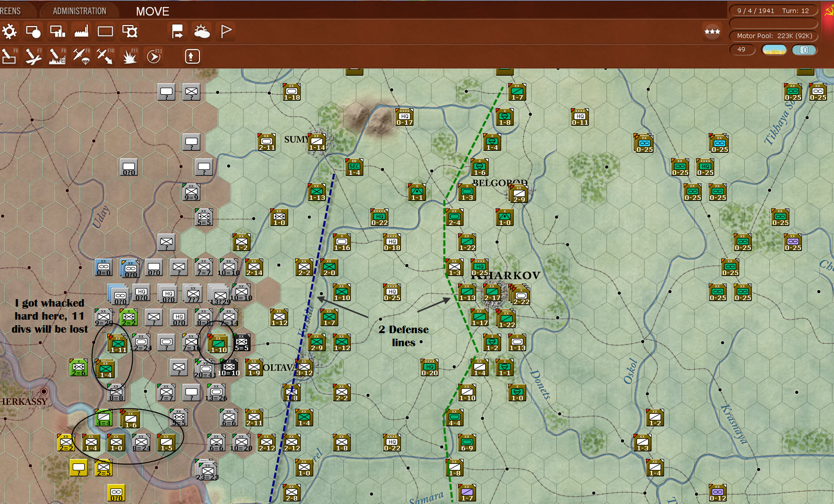834x504 pixels.
Task: Select the 2-4 green unit near Belgorod
Action: (x=455, y=217)
